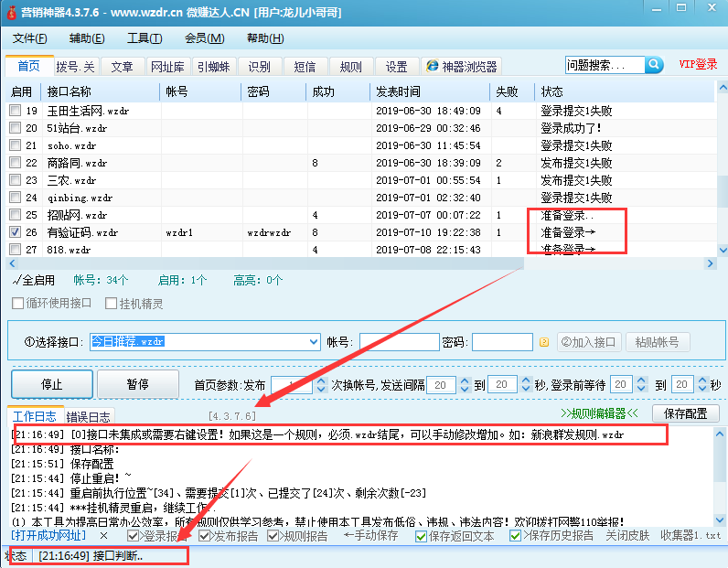Image resolution: width=728 pixels, height=568 pixels.
Task: Switch to the 规则 tab
Action: click(350, 67)
